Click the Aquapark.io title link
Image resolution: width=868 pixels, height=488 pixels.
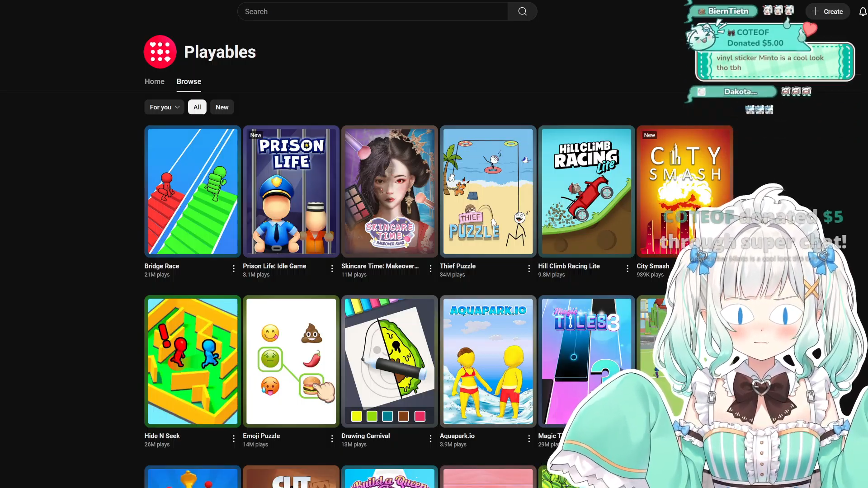tap(457, 436)
